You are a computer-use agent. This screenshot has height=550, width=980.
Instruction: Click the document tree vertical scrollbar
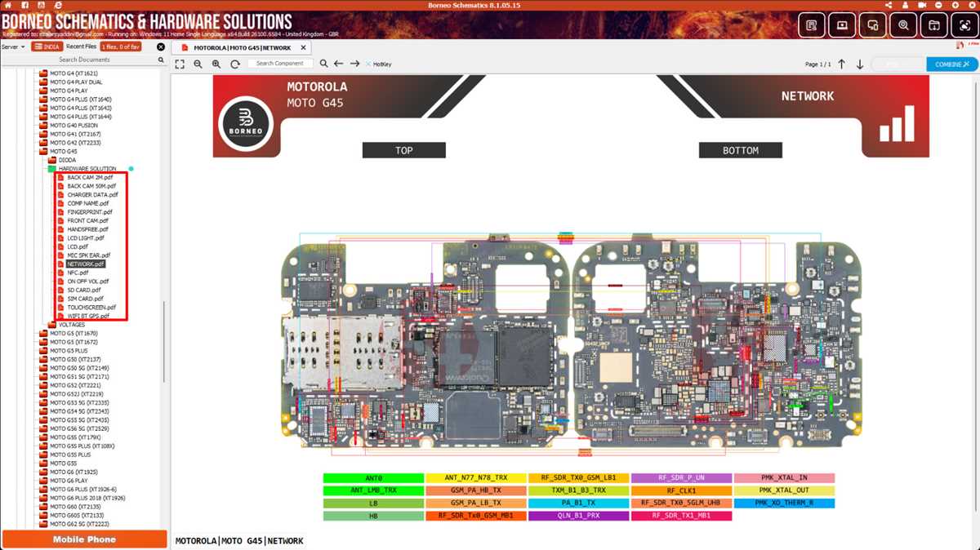coord(164,340)
